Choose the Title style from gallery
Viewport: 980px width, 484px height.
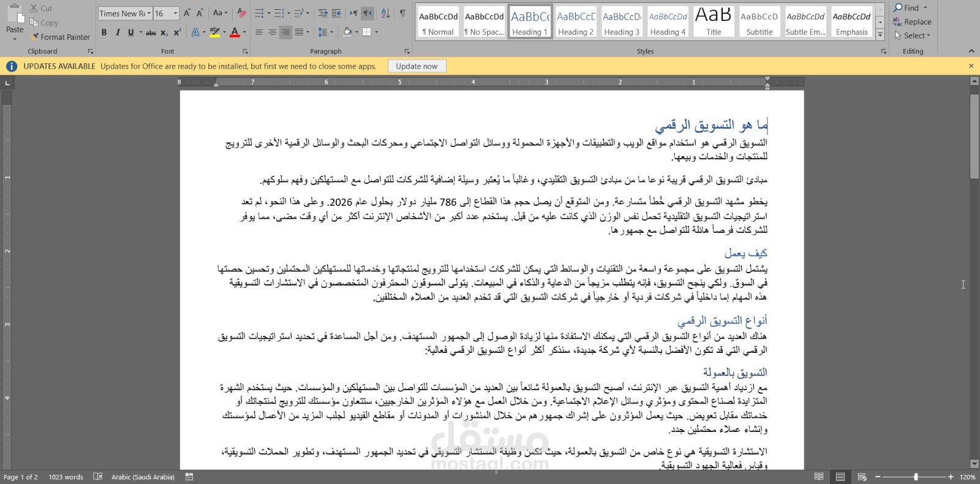(x=714, y=21)
